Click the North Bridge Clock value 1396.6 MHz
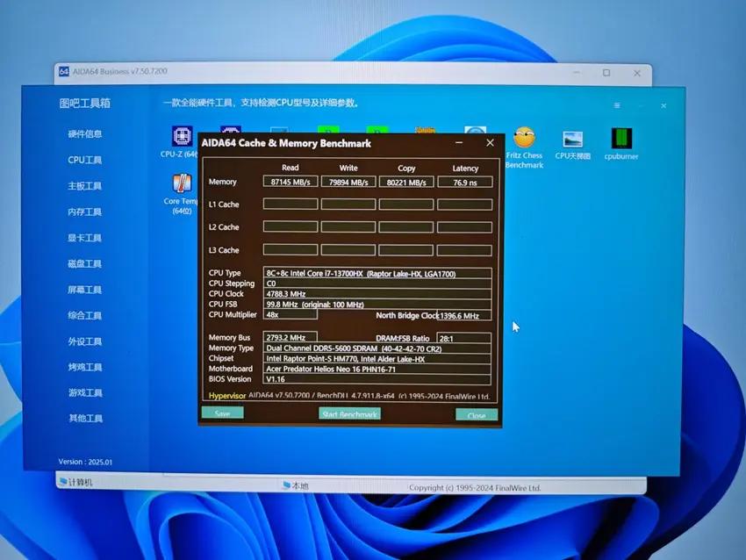The height and width of the screenshot is (560, 746). (x=464, y=315)
